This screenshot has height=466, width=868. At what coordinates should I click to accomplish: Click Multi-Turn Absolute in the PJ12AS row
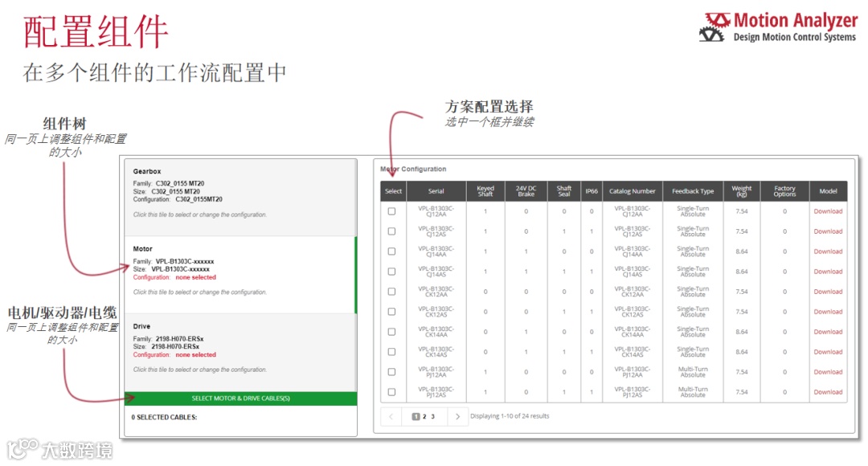tap(693, 392)
